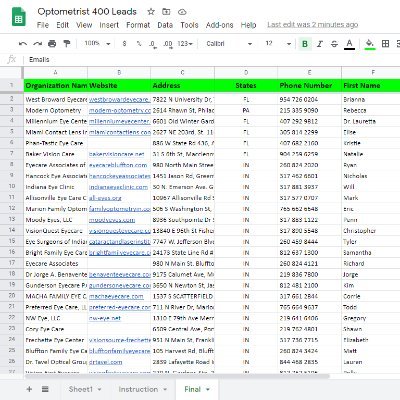The image size is (400, 400).
Task: Add a new sheet
Action: (x=29, y=389)
